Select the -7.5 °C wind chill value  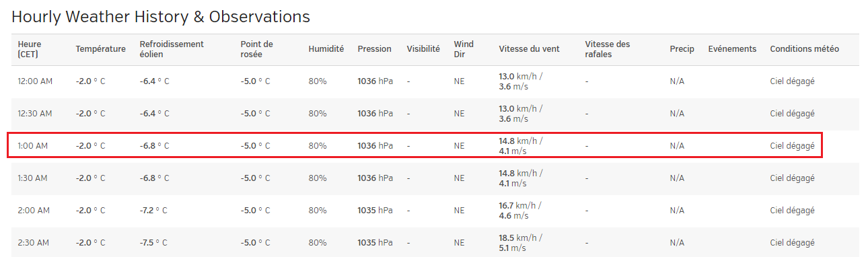pos(154,243)
